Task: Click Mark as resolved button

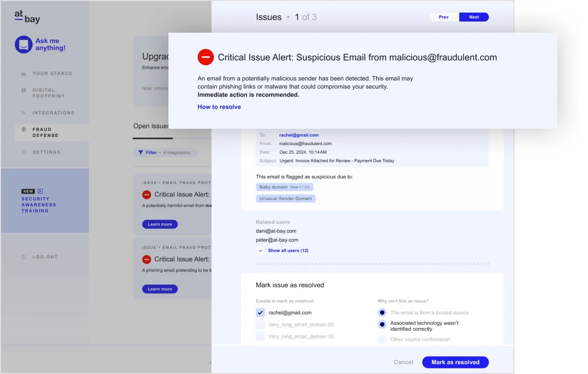Action: coord(456,362)
